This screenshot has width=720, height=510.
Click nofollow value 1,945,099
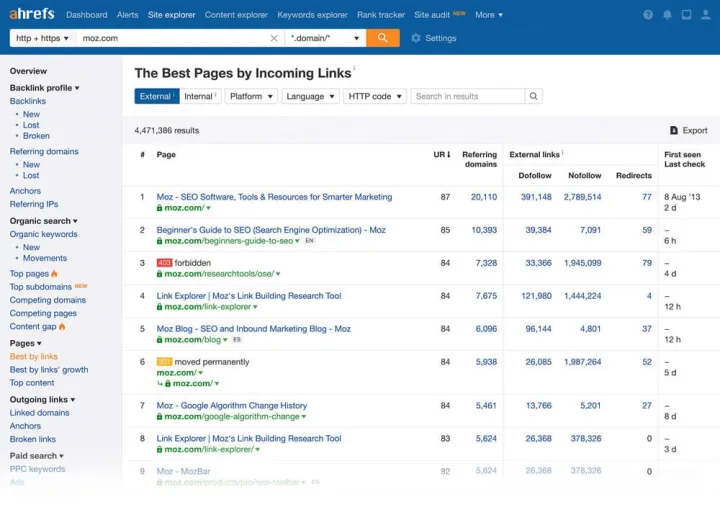point(583,263)
